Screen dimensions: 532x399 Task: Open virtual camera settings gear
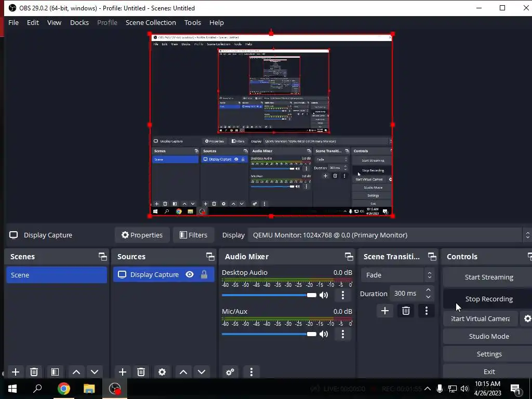pos(527,318)
